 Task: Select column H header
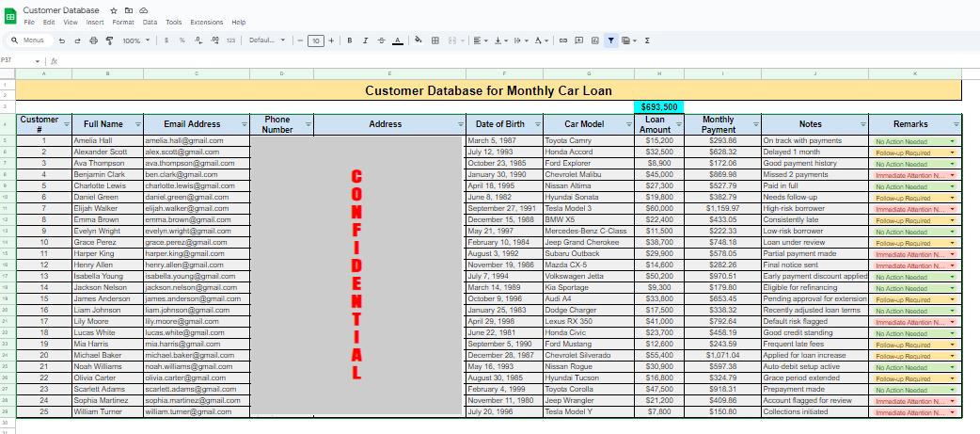click(659, 73)
